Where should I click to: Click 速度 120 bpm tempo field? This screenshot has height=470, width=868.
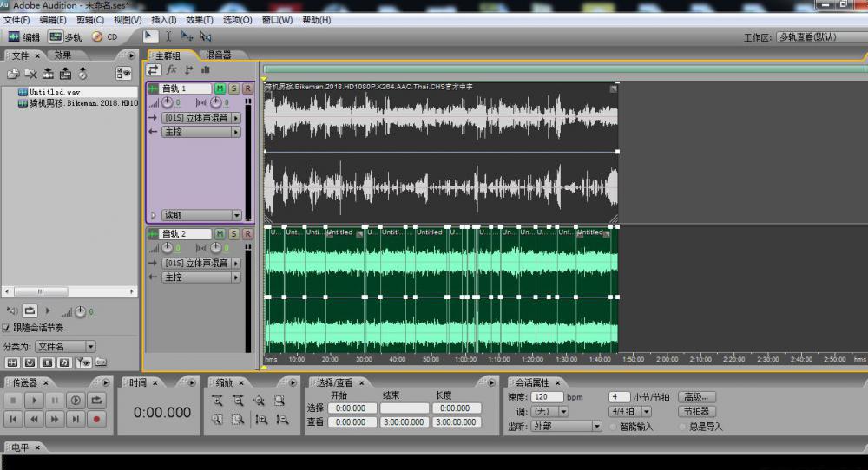tap(547, 397)
